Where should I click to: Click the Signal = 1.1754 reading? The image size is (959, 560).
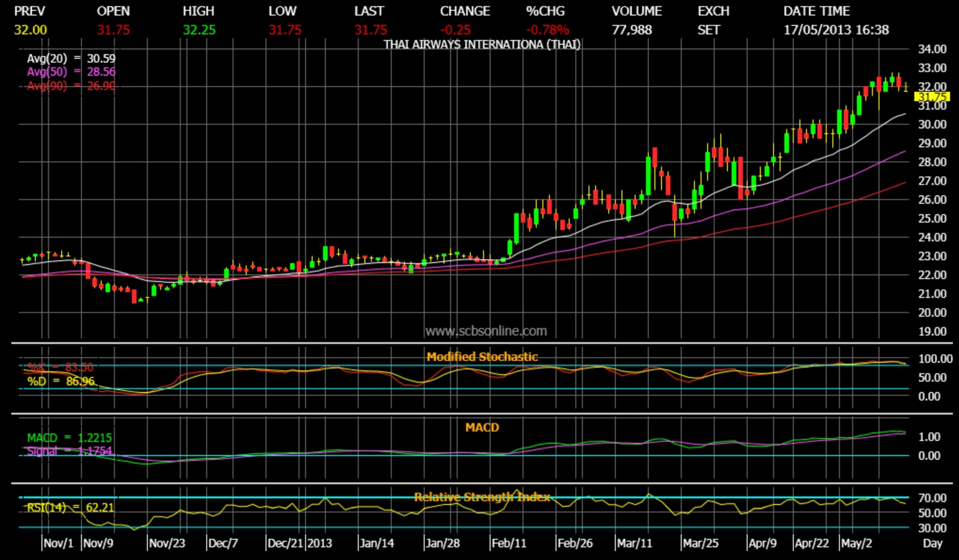tap(70, 451)
